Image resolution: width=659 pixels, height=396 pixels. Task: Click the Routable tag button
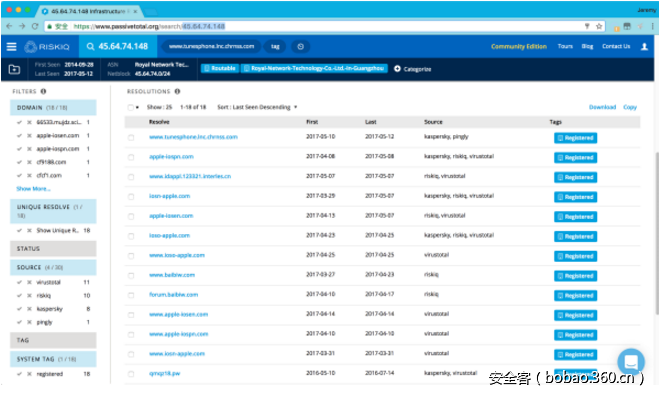(x=220, y=69)
